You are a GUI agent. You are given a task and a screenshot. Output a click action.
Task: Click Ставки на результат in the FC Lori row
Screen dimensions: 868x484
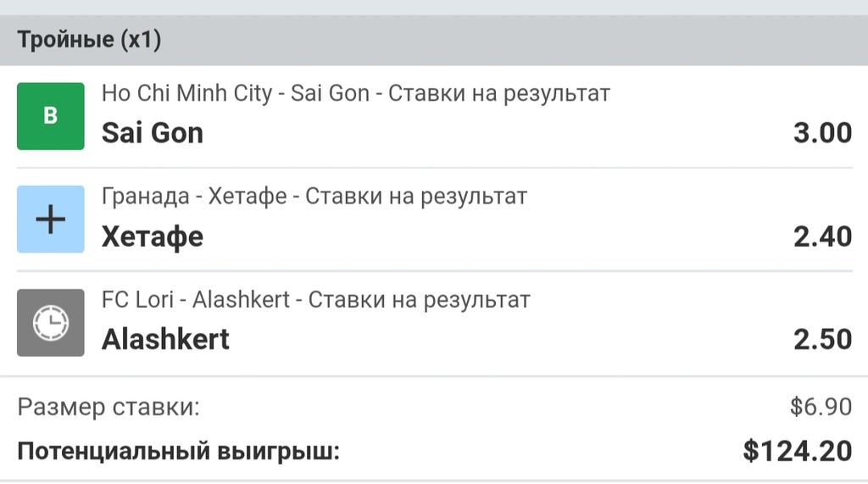pos(419,299)
